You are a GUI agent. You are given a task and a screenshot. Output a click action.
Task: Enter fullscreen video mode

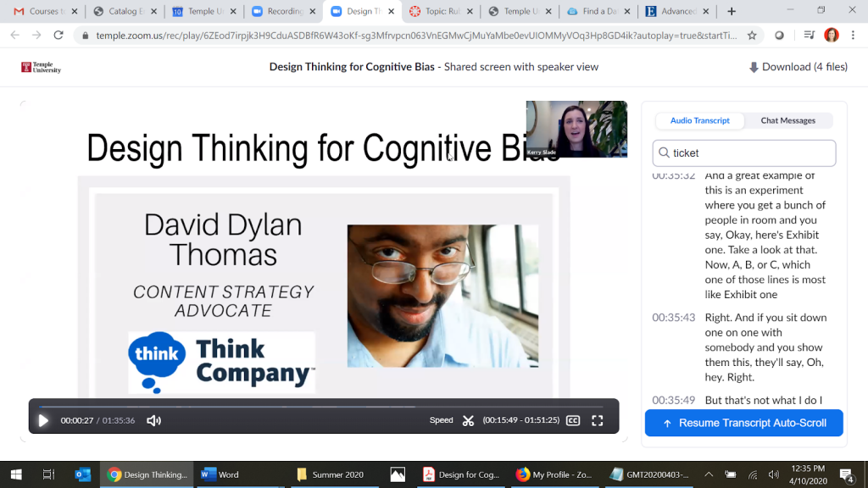[x=598, y=420]
